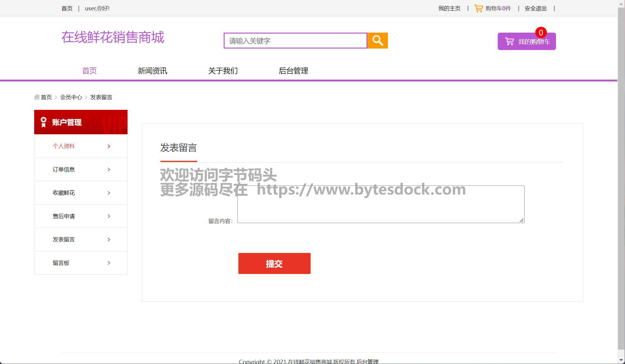Click the textarea resize handle corner
Screen dimensions: 625x364
tap(522, 220)
